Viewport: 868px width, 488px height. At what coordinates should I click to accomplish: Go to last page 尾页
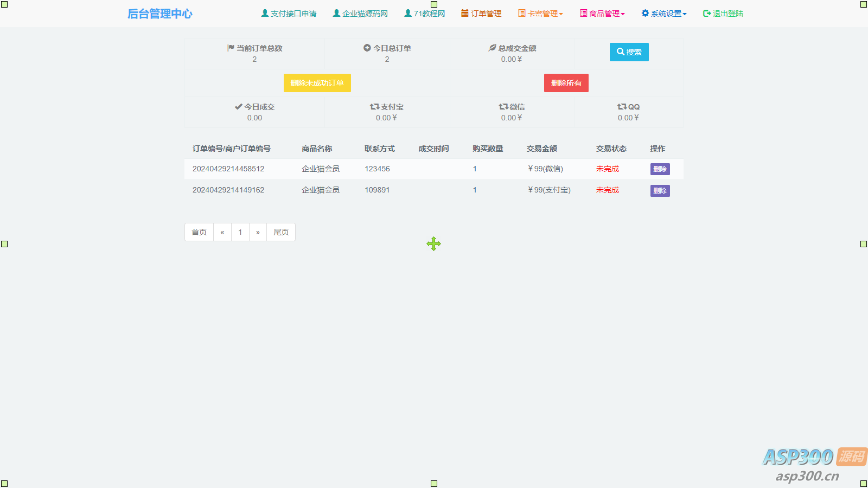(x=281, y=232)
